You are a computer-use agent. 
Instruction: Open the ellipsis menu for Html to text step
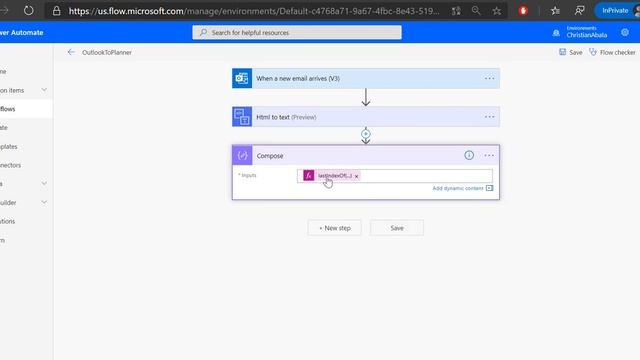click(489, 117)
